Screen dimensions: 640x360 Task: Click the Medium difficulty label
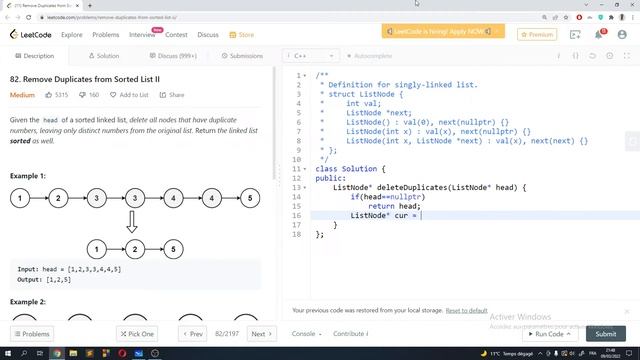[x=22, y=95]
